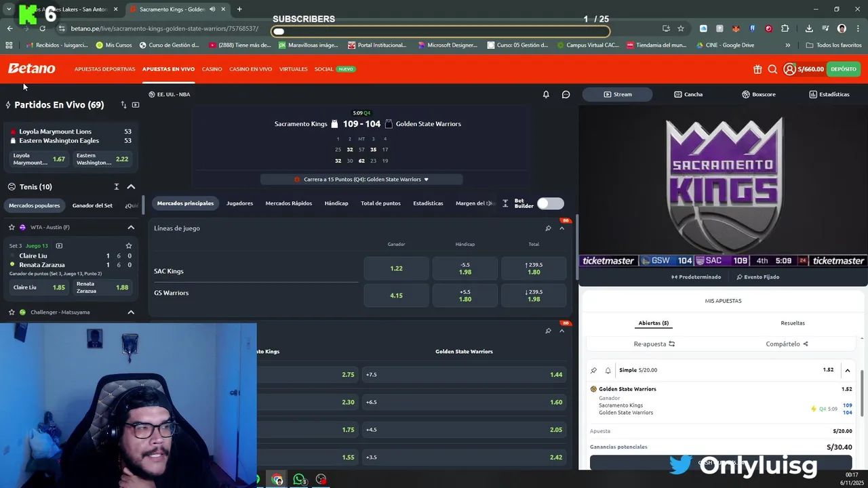Collapse the Líneas de juego market

coord(561,228)
